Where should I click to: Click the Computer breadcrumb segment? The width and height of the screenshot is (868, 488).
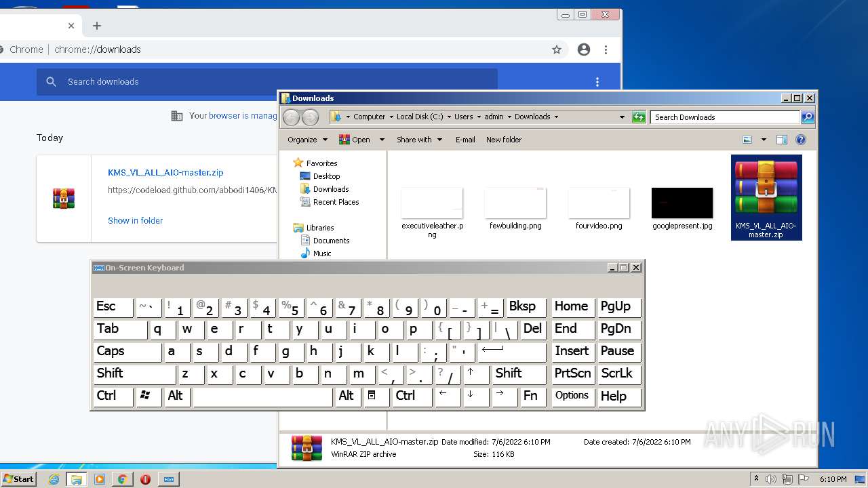(369, 117)
